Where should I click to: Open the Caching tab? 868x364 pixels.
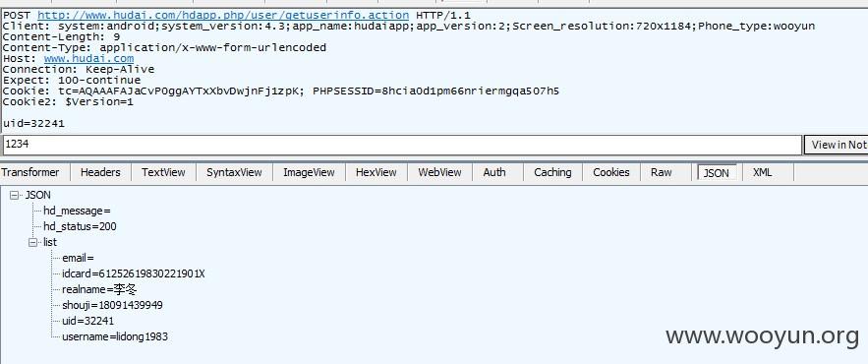(x=552, y=172)
